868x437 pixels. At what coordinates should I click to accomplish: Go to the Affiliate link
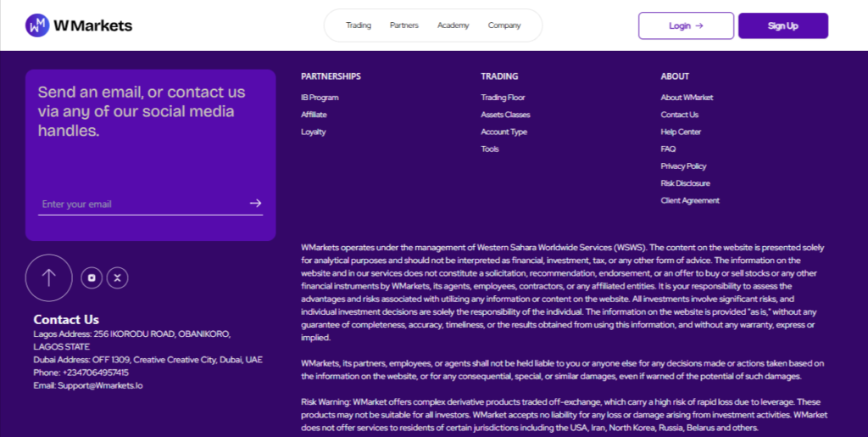click(314, 115)
